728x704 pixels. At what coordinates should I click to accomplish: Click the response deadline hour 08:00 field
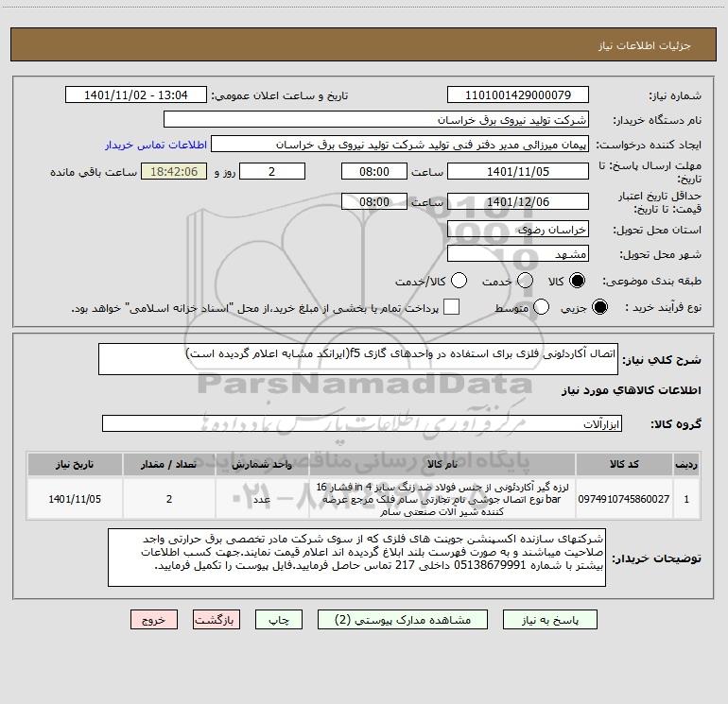click(x=374, y=171)
